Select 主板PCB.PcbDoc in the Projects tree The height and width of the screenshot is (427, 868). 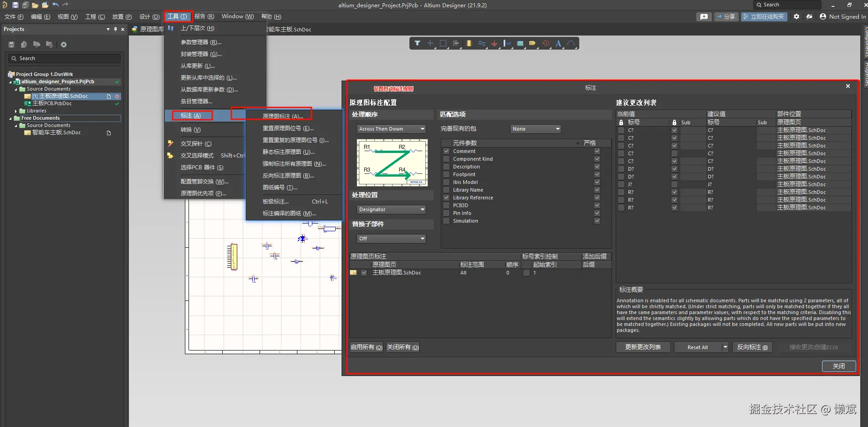pos(52,104)
